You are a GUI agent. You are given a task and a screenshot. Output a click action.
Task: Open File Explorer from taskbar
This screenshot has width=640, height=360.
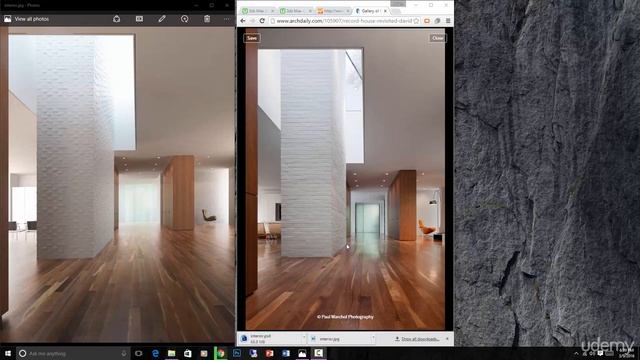(171, 353)
